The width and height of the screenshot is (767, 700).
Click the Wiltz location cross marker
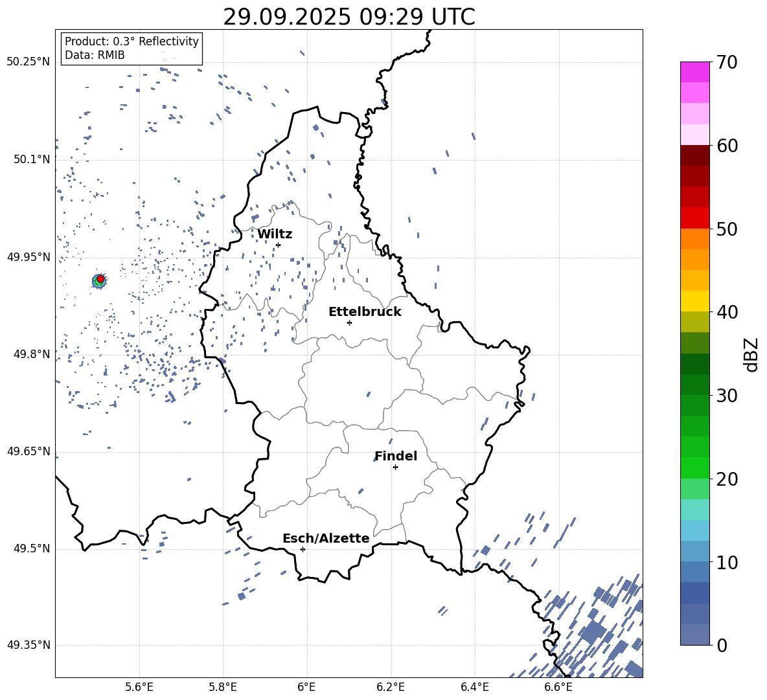click(x=278, y=245)
